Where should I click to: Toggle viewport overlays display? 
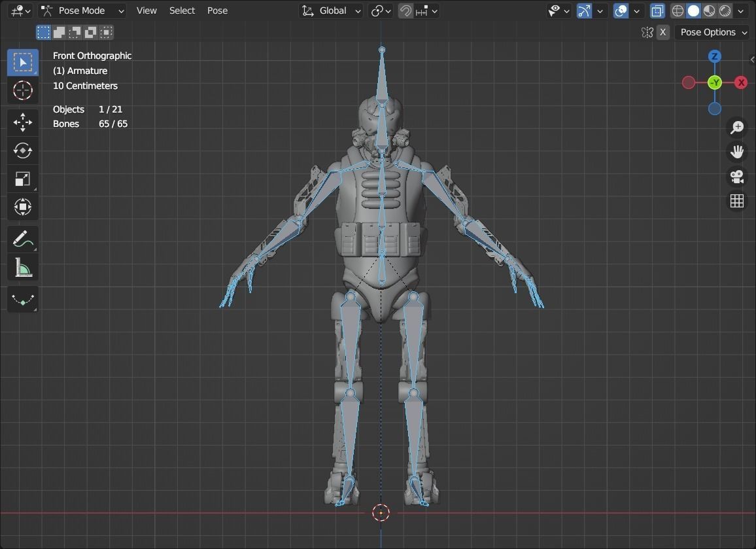point(621,10)
